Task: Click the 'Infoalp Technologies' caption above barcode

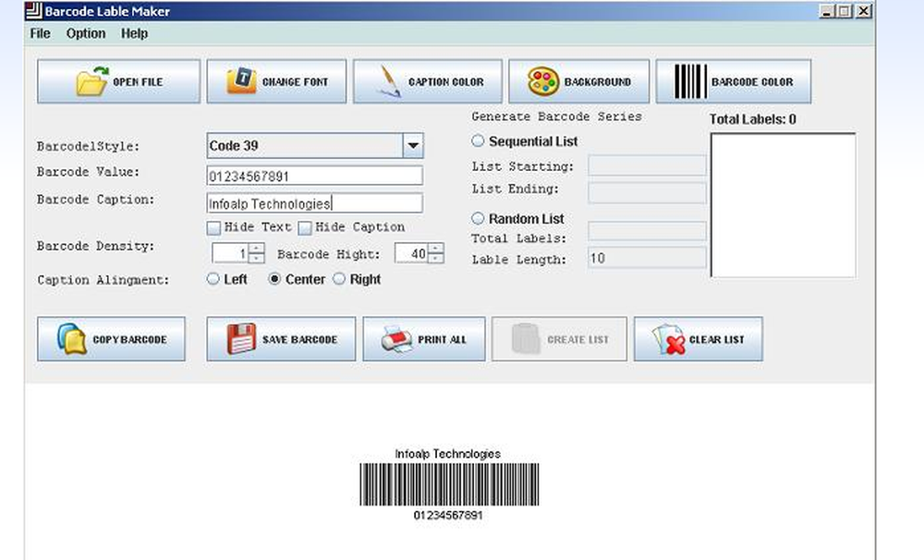Action: [x=448, y=454]
